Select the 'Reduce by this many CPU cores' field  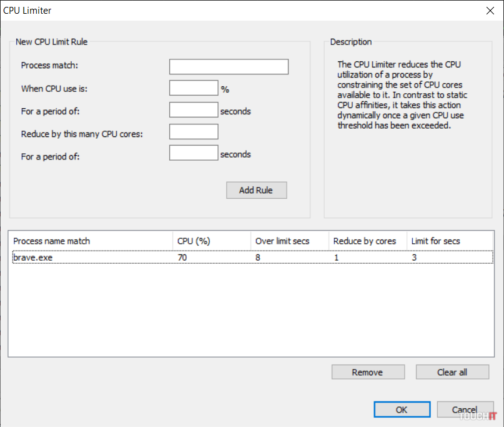(x=194, y=132)
